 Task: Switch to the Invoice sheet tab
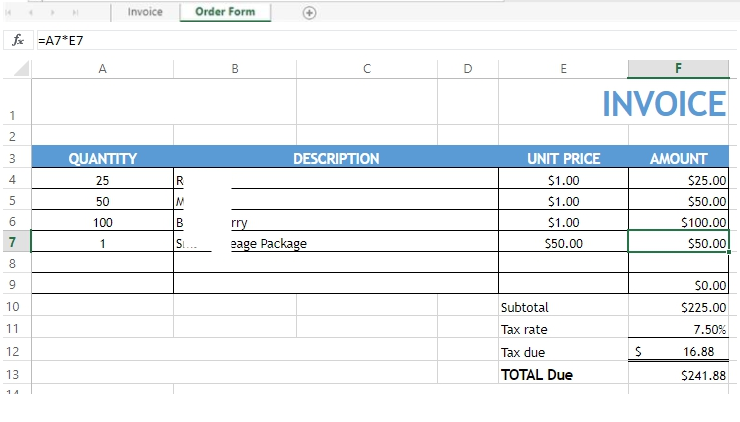coord(144,12)
